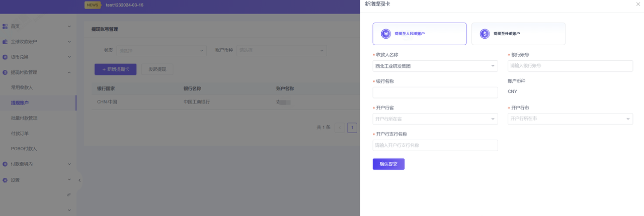This screenshot has width=644, height=216.
Task: Click the 确认提交 button
Action: coord(388,164)
